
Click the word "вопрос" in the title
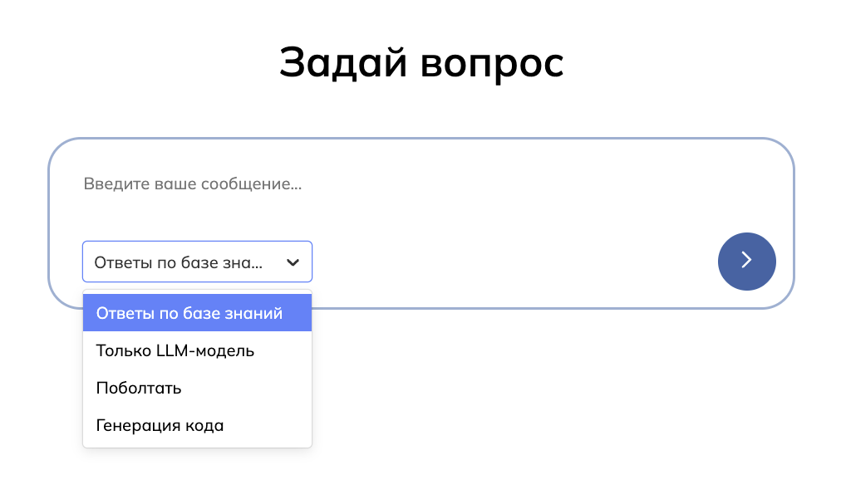point(492,64)
